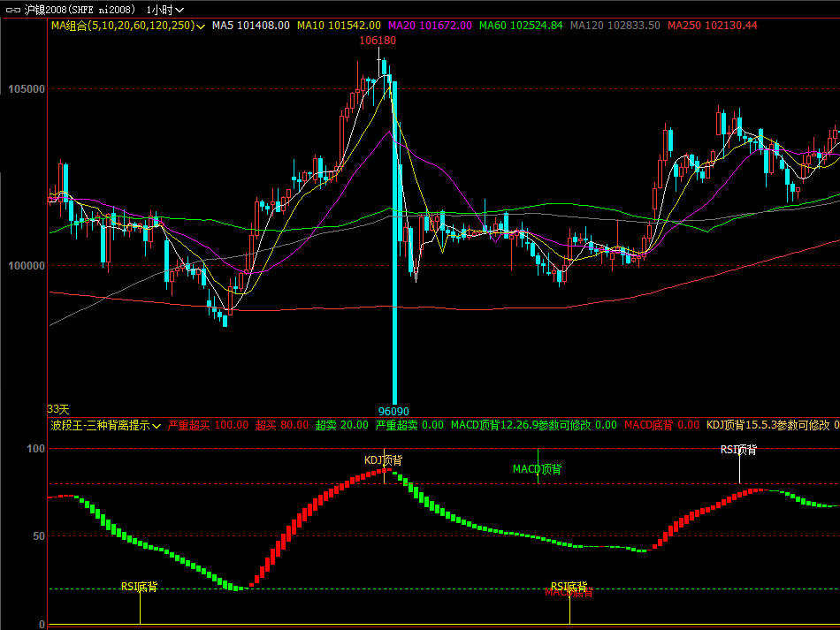Screen dimensions: 840x630
Task: Click the 50 level label on indicator axis
Action: click(x=39, y=536)
